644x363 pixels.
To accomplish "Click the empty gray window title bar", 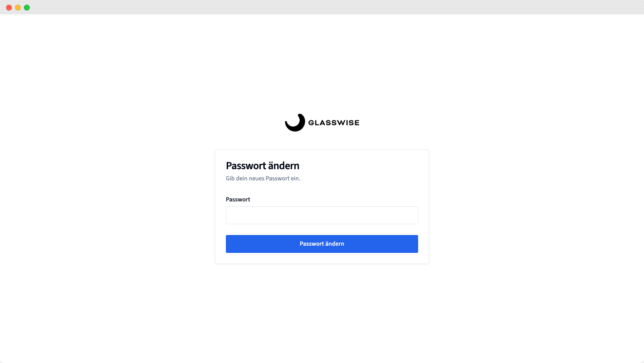I will coord(322,7).
